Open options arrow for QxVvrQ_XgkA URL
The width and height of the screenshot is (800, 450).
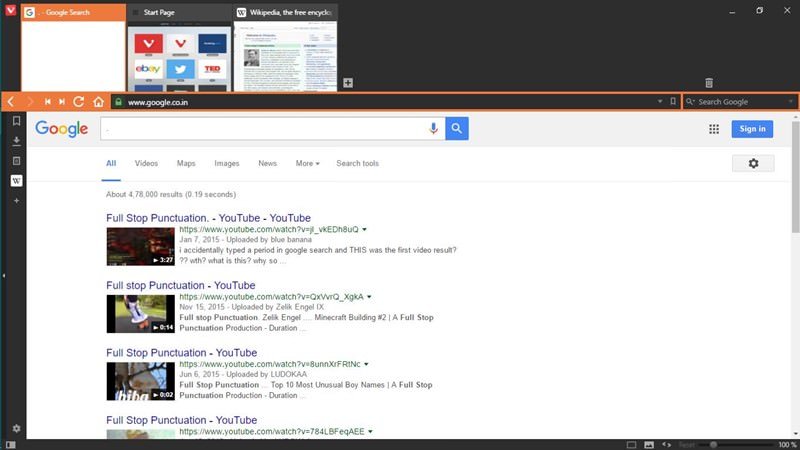click(x=369, y=297)
